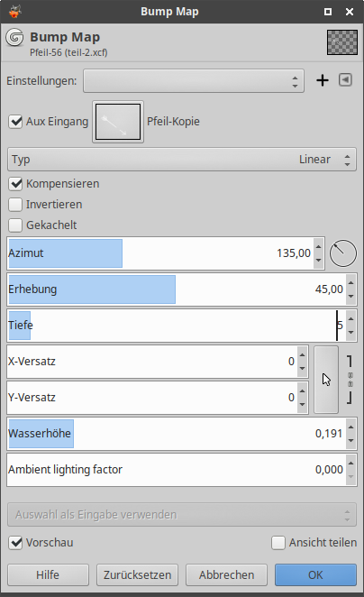Click the GIMP Wilber icon in title bar

tap(14, 12)
